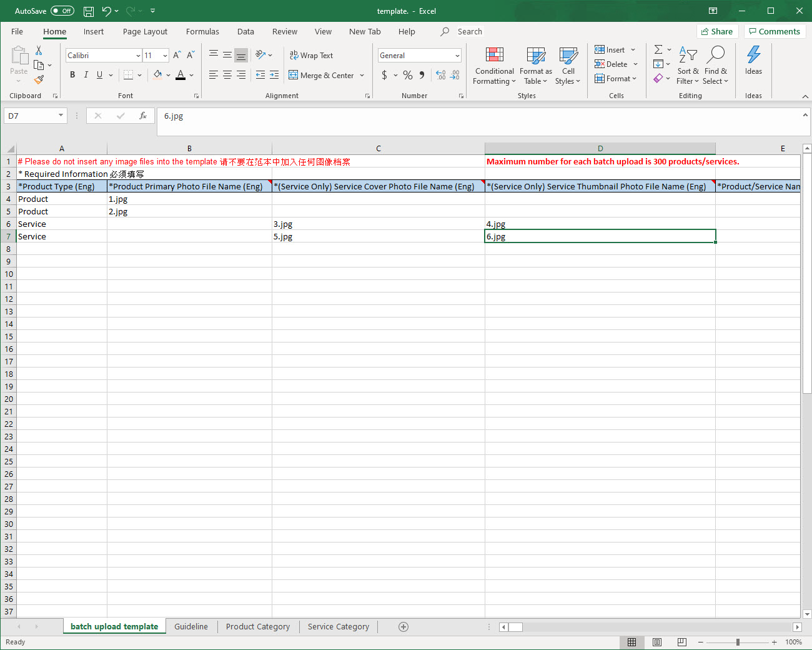Open Conditional Formatting menu
This screenshot has width=812, height=650.
(x=494, y=66)
